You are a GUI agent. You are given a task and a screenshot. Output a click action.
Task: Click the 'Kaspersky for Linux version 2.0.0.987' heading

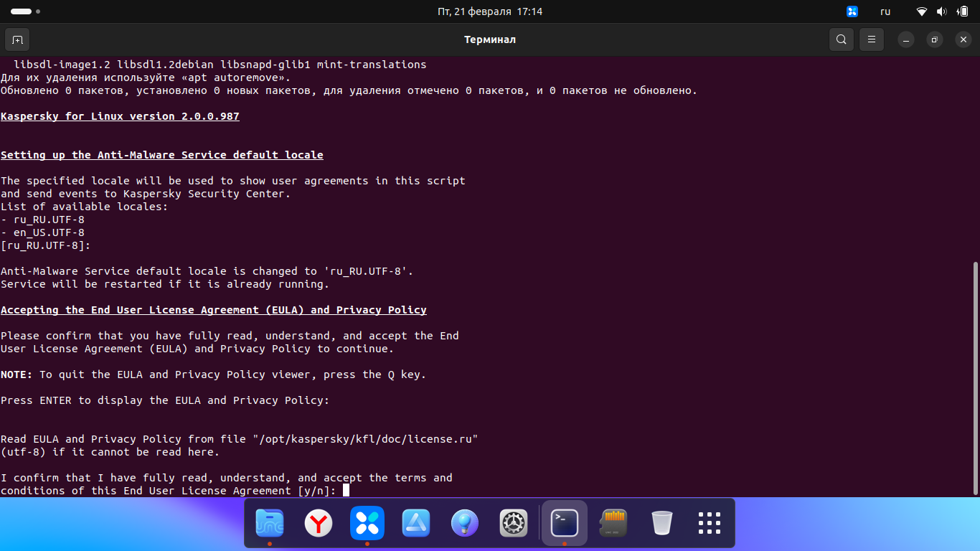120,116
